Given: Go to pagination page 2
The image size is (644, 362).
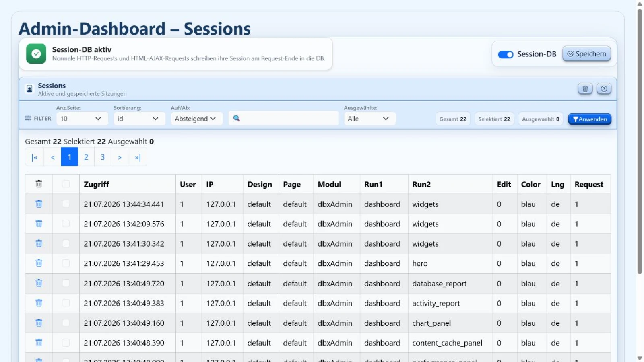Looking at the screenshot, I should [86, 157].
